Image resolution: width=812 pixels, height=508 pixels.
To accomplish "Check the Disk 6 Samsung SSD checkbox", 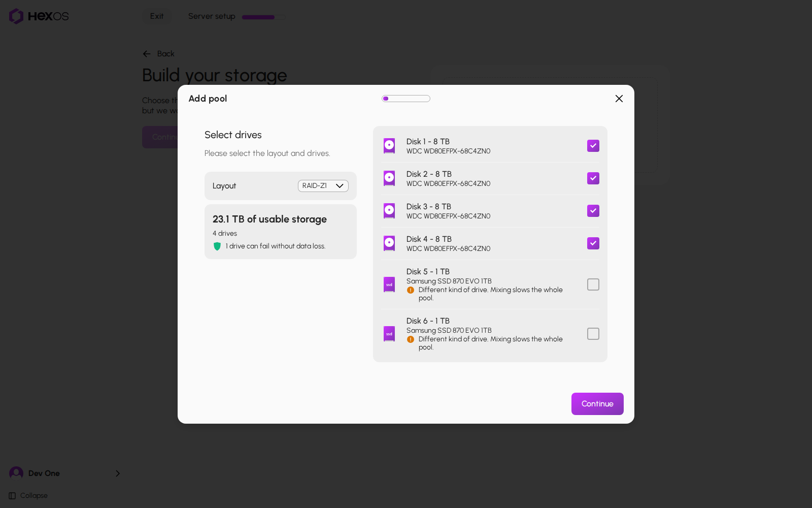I will [593, 334].
